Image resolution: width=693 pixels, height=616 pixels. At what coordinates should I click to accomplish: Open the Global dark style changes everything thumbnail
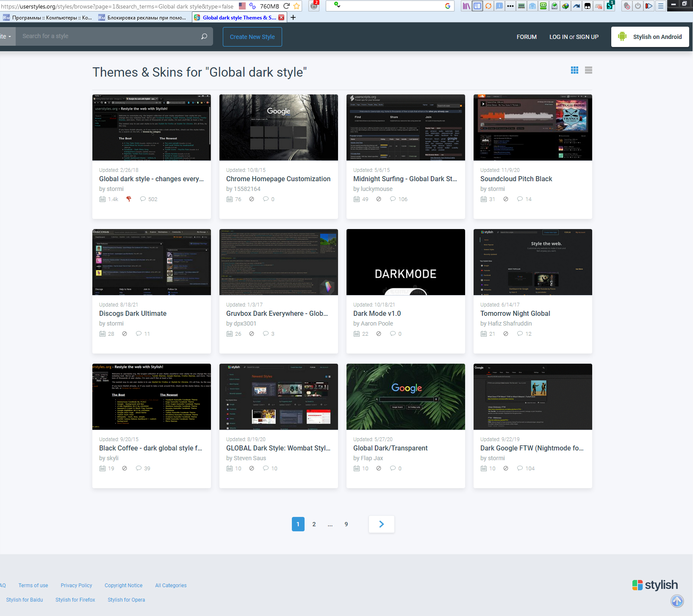(x=152, y=127)
